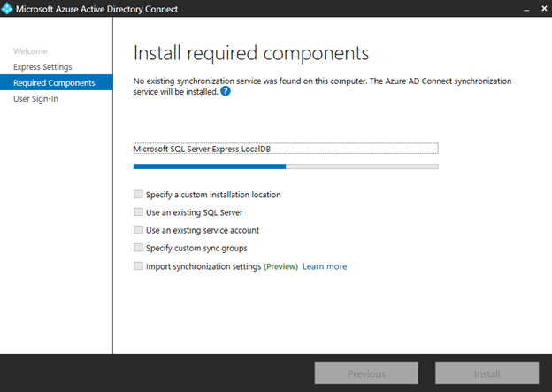
Task: Follow the Learn more link
Action: coord(325,266)
